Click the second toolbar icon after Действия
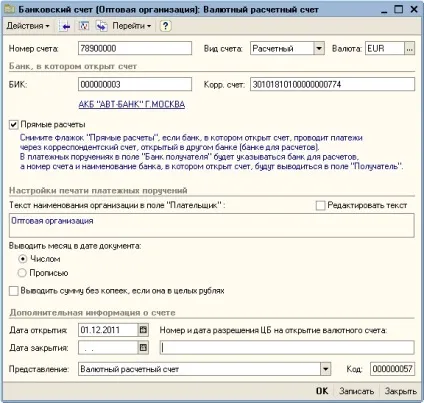This screenshot has width=424, height=403. pos(84,26)
